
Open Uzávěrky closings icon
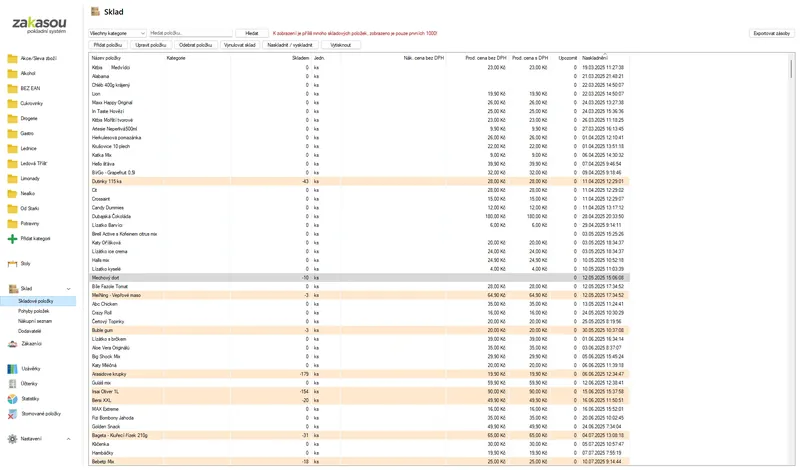pos(13,369)
